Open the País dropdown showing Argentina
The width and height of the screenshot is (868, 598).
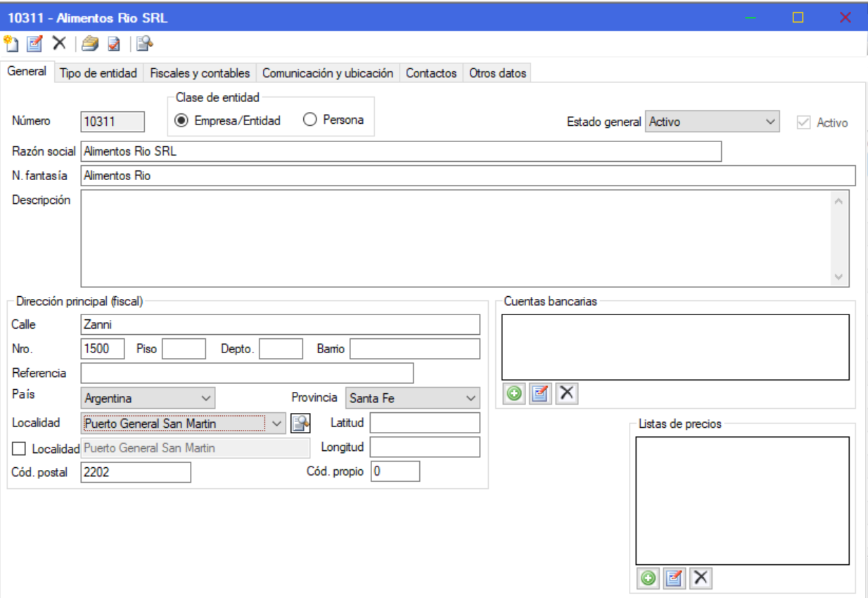coord(148,398)
